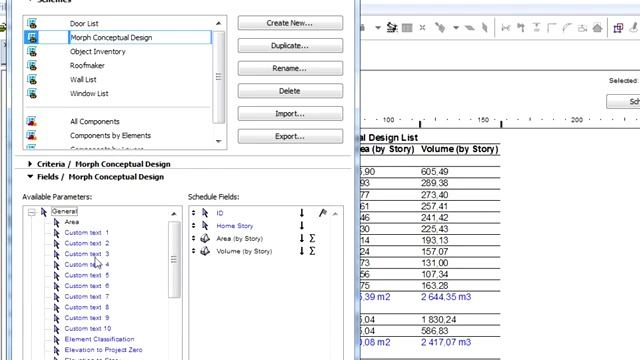Click the Object Inventory scheme icon
Screen dimensions: 640x360
[32, 51]
